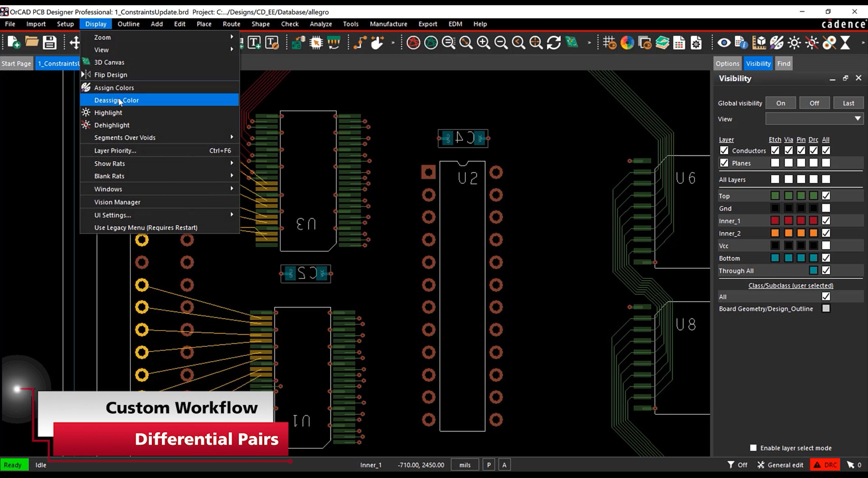The image size is (868, 478).
Task: Check Enable layer select mode
Action: point(753,448)
